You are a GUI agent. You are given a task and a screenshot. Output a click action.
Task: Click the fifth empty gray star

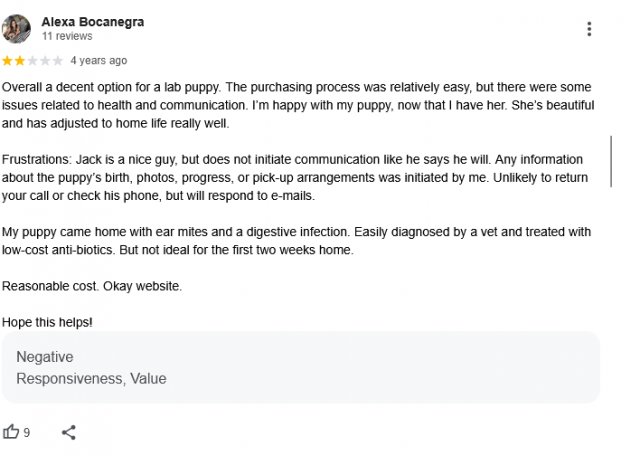coord(58,61)
